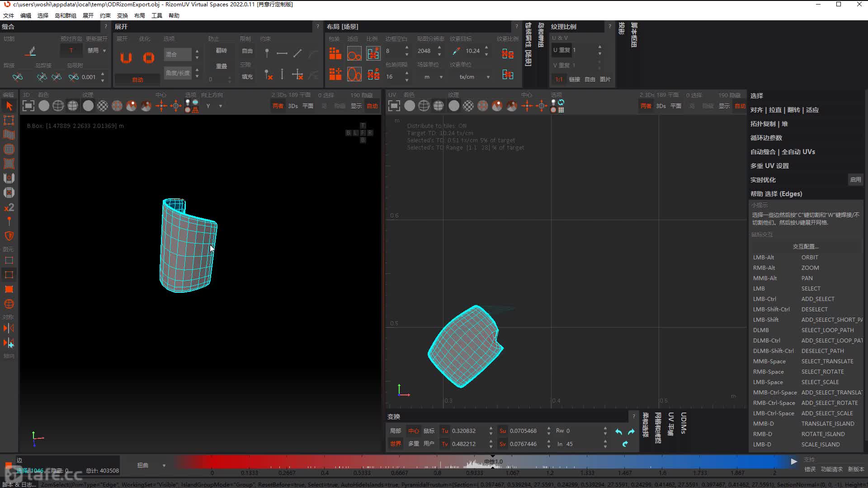Image resolution: width=868 pixels, height=488 pixels.
Task: Click the x2 icon in left sidebar
Action: (x=9, y=207)
